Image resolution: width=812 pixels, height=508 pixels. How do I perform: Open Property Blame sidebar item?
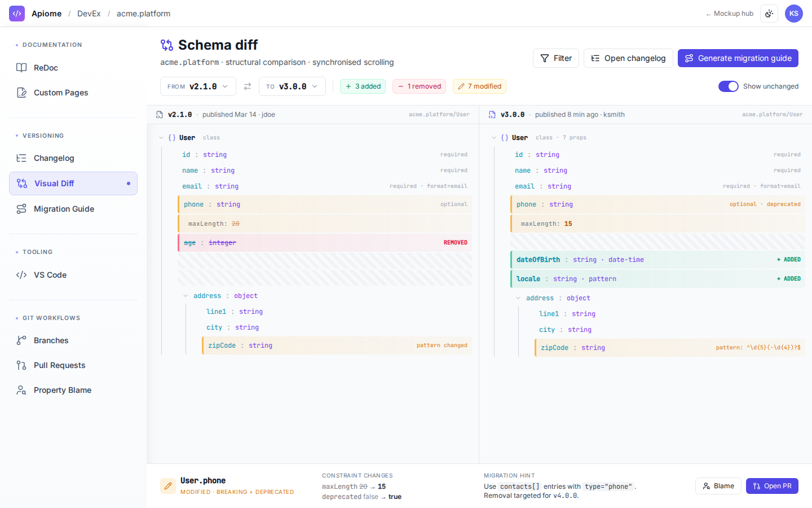[x=73, y=390]
